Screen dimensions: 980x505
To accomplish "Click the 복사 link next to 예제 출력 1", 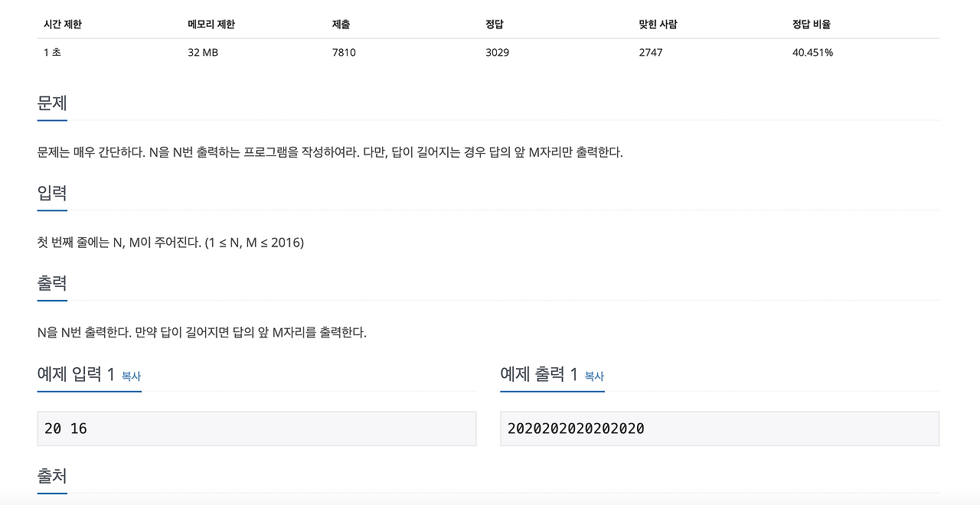I will click(593, 376).
